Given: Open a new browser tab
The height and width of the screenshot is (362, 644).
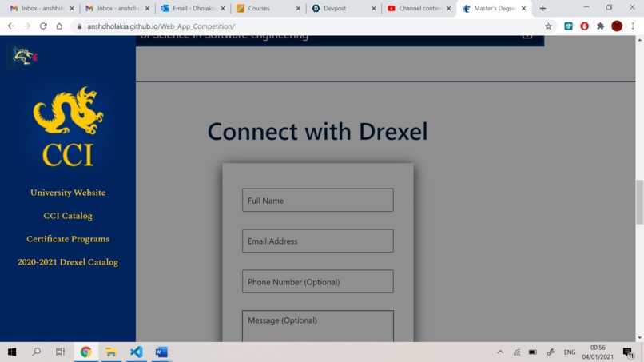Looking at the screenshot, I should coord(543,8).
